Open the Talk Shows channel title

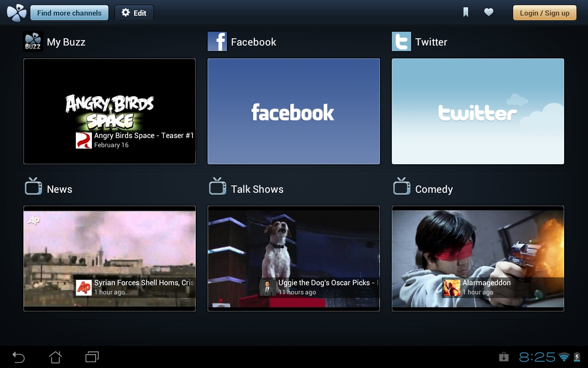coord(257,189)
